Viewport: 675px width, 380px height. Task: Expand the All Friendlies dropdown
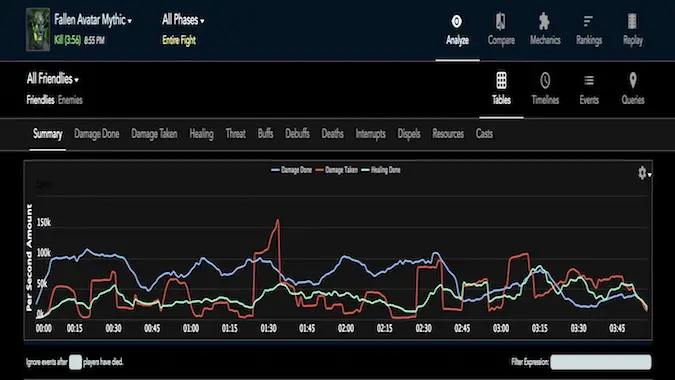pyautogui.click(x=53, y=79)
